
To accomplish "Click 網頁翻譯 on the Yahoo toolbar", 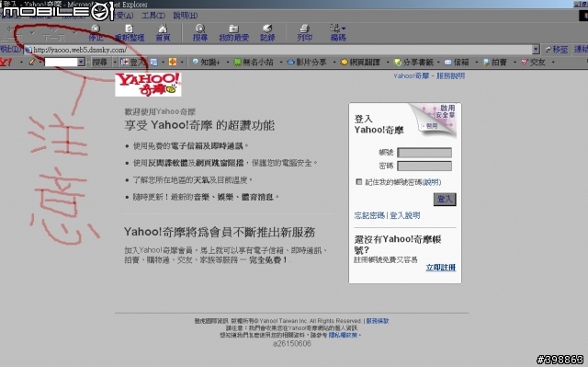I will pos(360,62).
